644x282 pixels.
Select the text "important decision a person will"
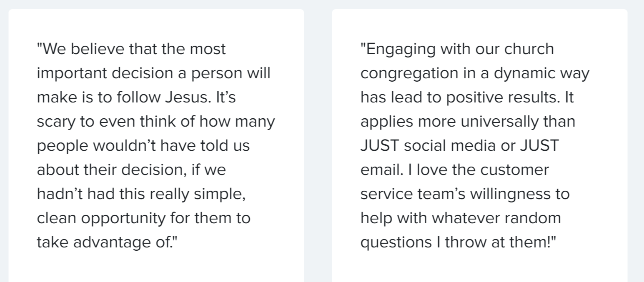pos(154,73)
